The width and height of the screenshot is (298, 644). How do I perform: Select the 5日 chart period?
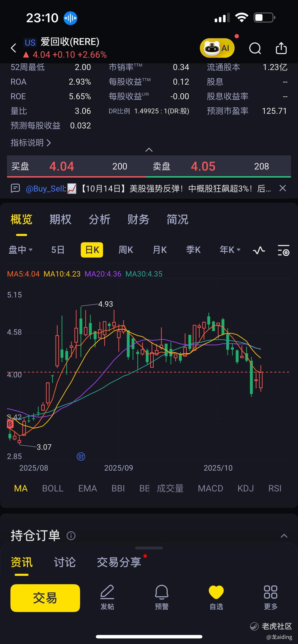click(x=58, y=250)
